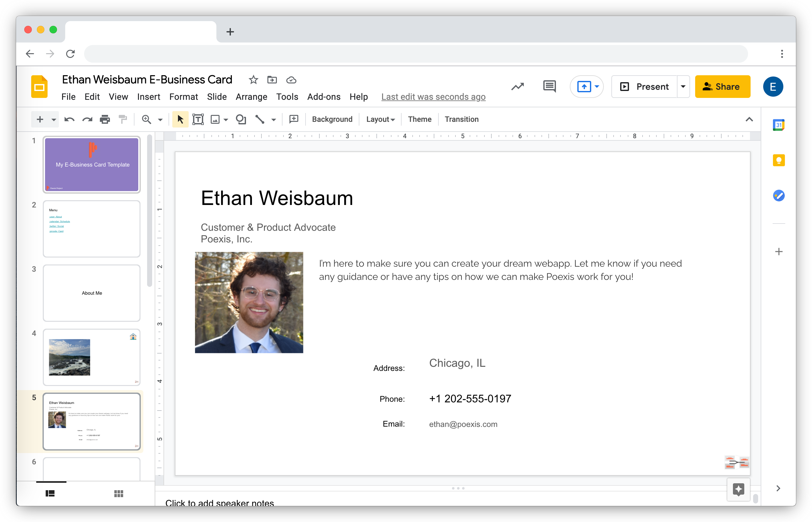Open Google Tasks side panel
The image size is (812, 522).
point(778,196)
